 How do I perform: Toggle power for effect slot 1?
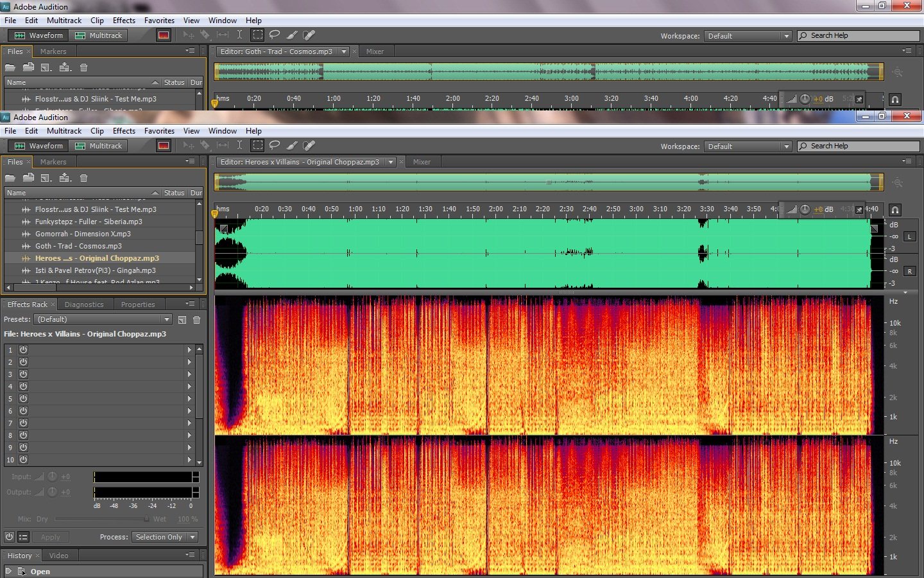(23, 349)
